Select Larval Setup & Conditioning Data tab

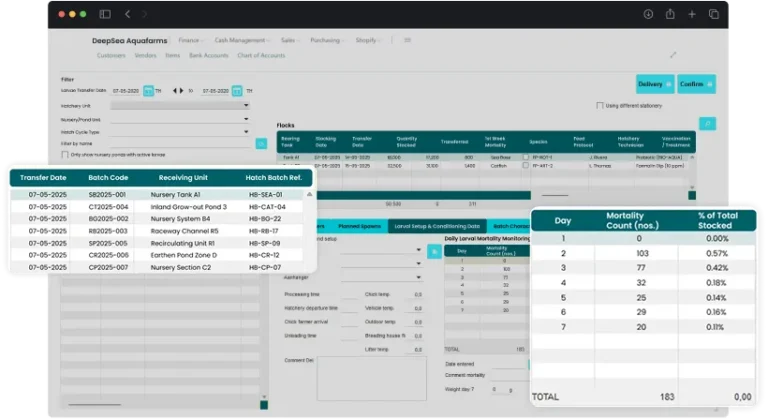(x=437, y=226)
